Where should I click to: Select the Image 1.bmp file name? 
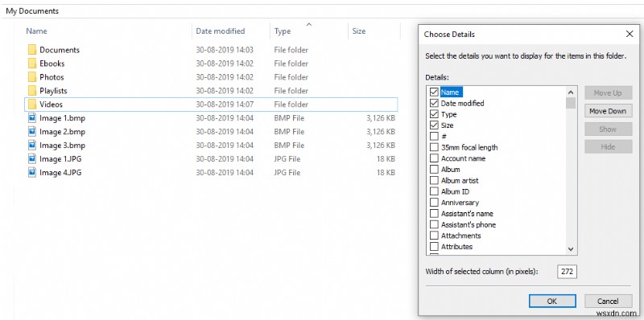pyautogui.click(x=63, y=118)
